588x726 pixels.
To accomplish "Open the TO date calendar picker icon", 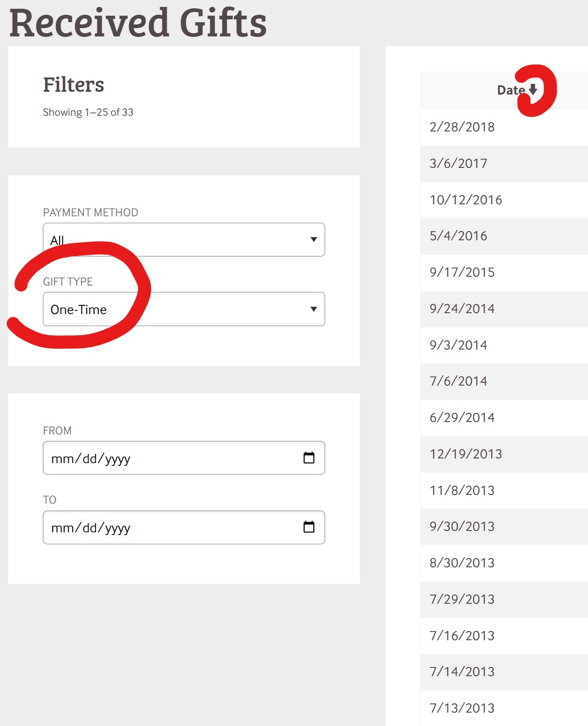I will (x=309, y=527).
